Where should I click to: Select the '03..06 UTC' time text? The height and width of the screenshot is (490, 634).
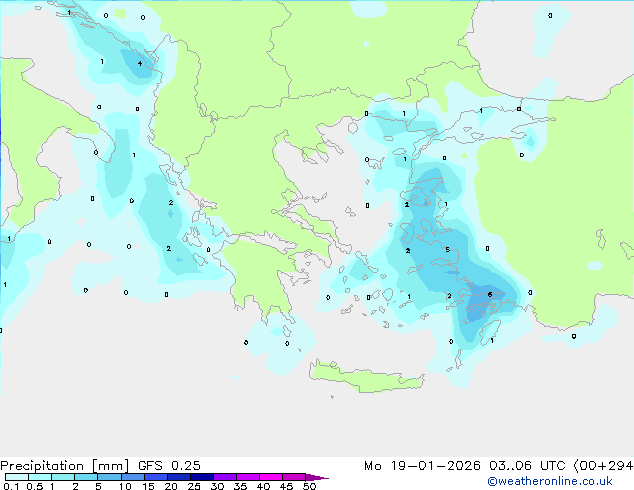(x=527, y=466)
